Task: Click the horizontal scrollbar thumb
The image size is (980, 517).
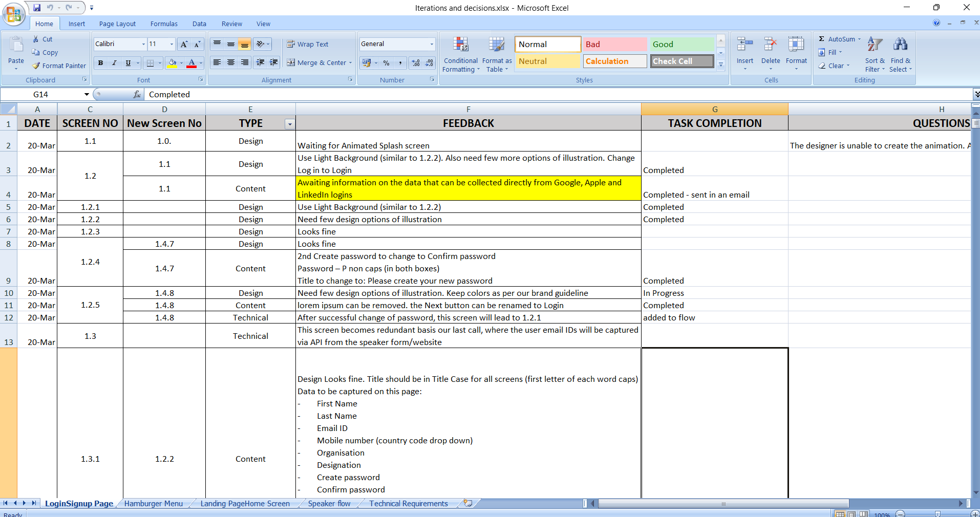Action: tap(723, 504)
